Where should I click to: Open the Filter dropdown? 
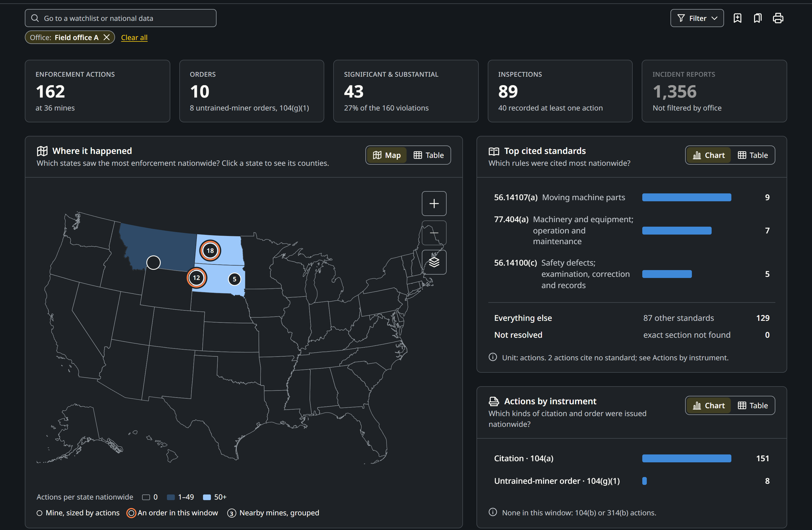tap(697, 18)
